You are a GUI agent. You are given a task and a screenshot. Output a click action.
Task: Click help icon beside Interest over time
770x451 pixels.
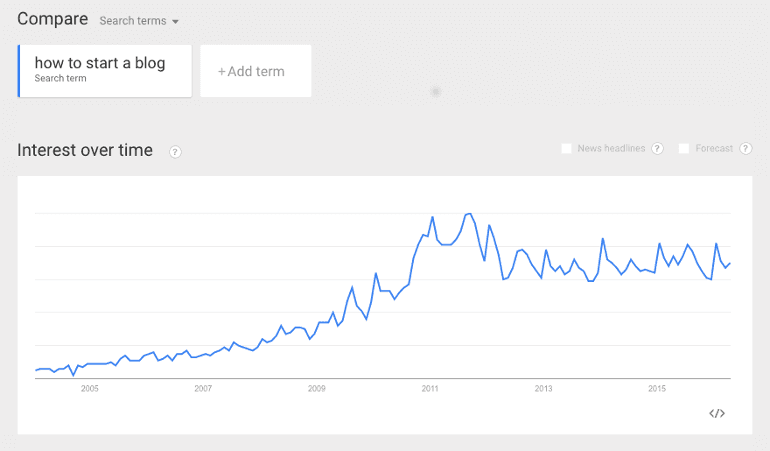175,152
